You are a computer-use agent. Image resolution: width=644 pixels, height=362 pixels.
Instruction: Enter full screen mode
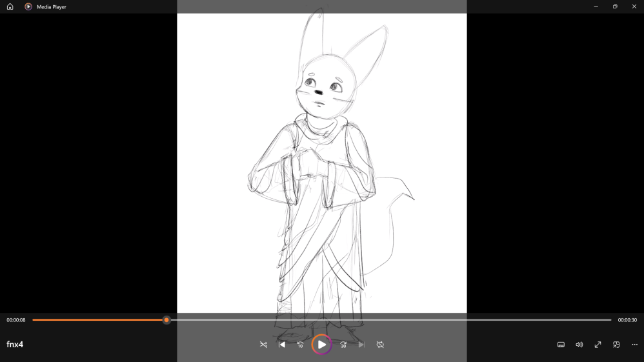pyautogui.click(x=598, y=345)
